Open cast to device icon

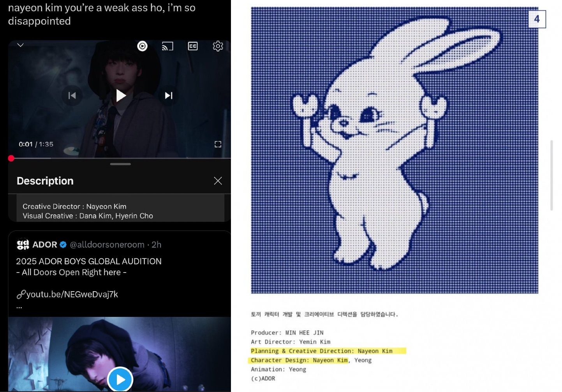tap(167, 46)
